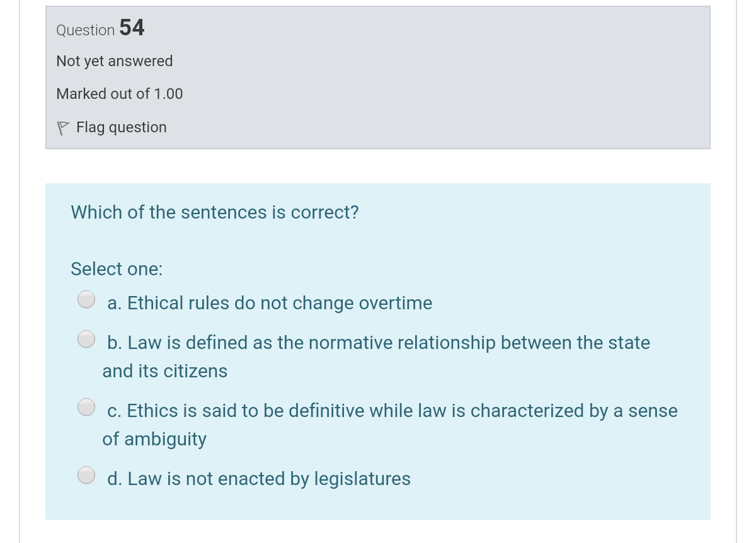Select radio button for answer a
This screenshot has height=543, width=756.
(x=86, y=299)
